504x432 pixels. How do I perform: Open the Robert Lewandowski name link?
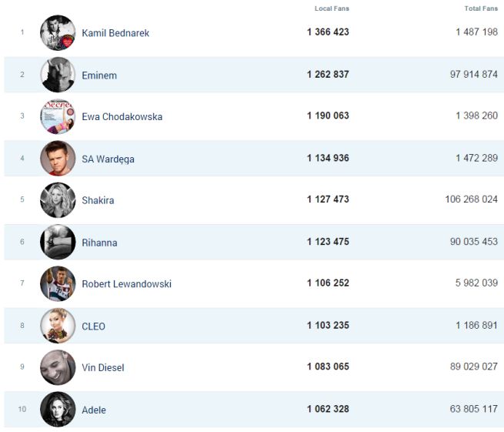126,284
